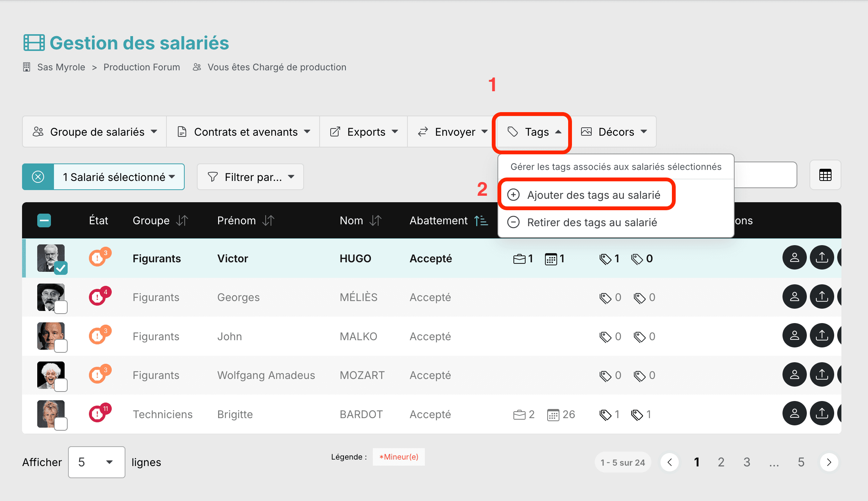Screen dimensions: 868x501
Task: Click the red alert badge for Georges MÉLIÈS
Action: (x=100, y=296)
